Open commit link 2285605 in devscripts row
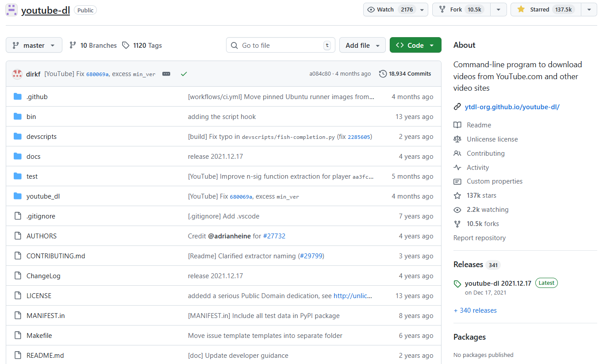This screenshot has width=599, height=364. click(x=359, y=137)
